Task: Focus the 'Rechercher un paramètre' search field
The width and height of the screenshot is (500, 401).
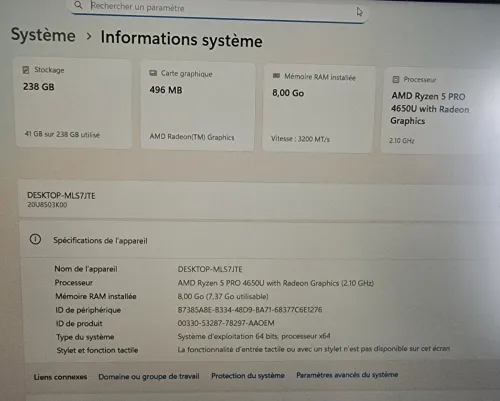Action: (x=218, y=10)
